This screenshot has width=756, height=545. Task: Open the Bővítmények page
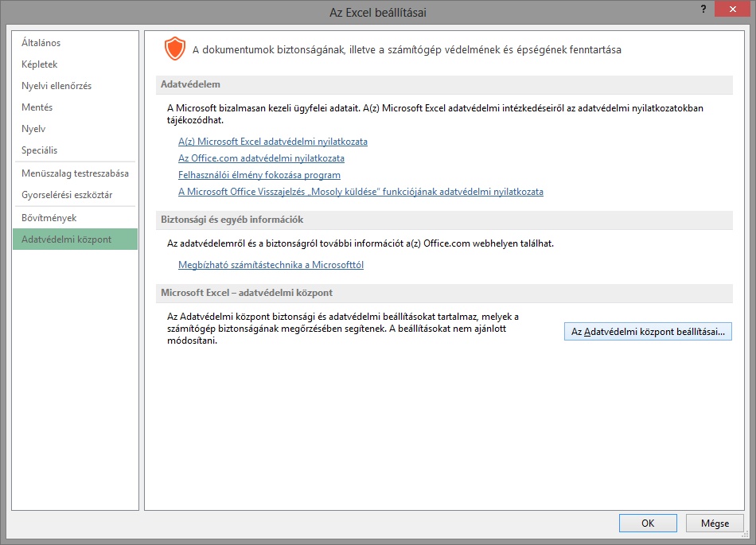coord(75,218)
